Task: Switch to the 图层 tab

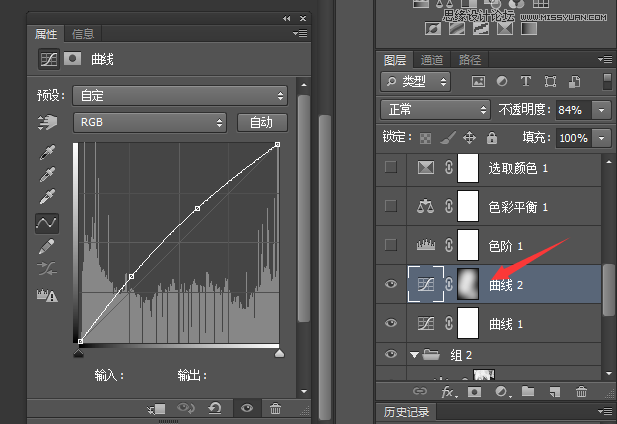Action: pyautogui.click(x=395, y=60)
